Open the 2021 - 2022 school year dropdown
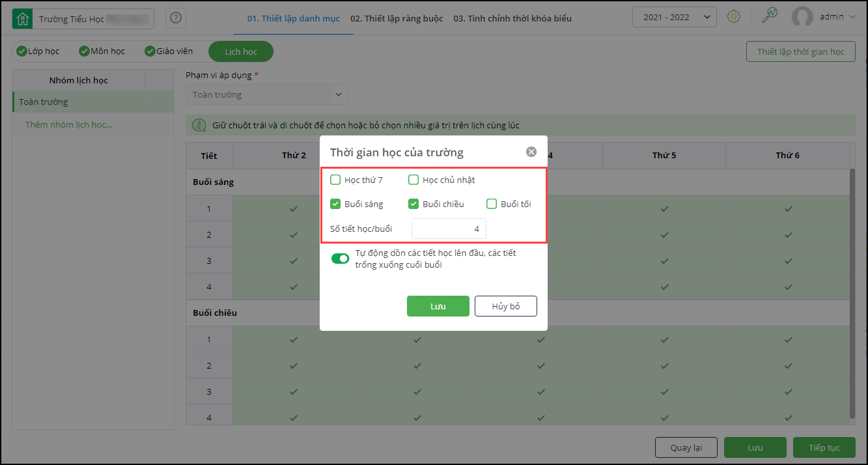The height and width of the screenshot is (465, 868). 674,18
